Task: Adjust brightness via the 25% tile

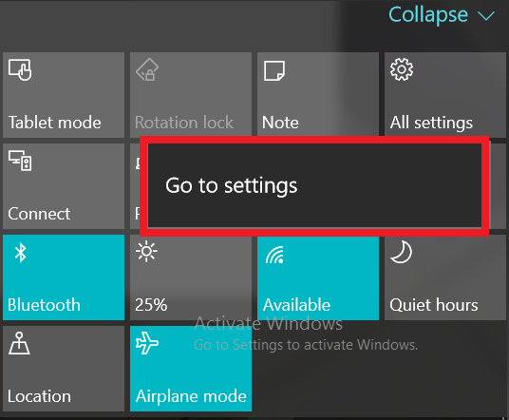Action: click(191, 277)
